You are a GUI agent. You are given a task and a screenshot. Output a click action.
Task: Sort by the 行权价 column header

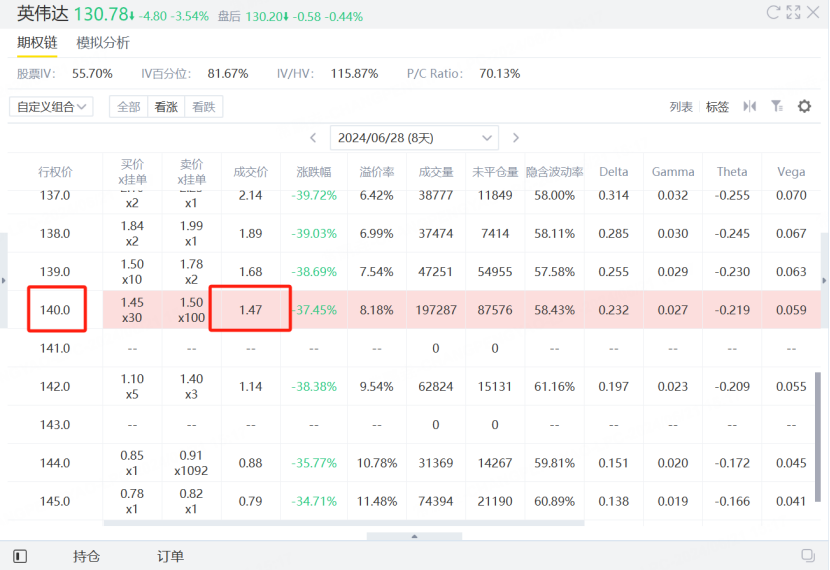(x=55, y=172)
